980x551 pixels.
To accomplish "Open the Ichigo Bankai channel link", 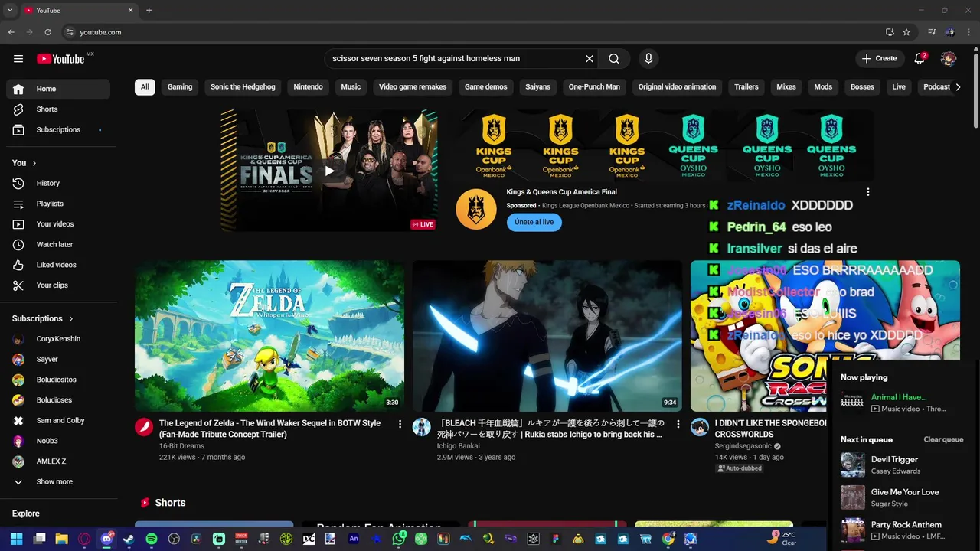I will pyautogui.click(x=459, y=446).
